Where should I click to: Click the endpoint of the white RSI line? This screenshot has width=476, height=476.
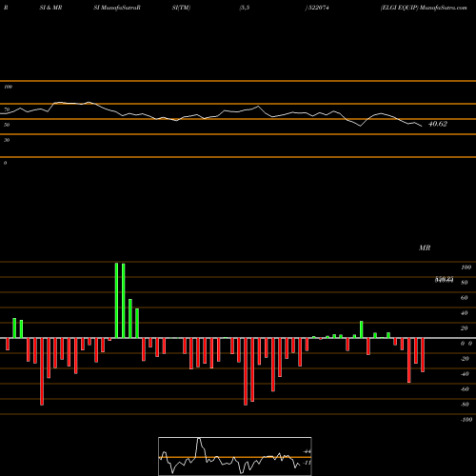(422, 127)
